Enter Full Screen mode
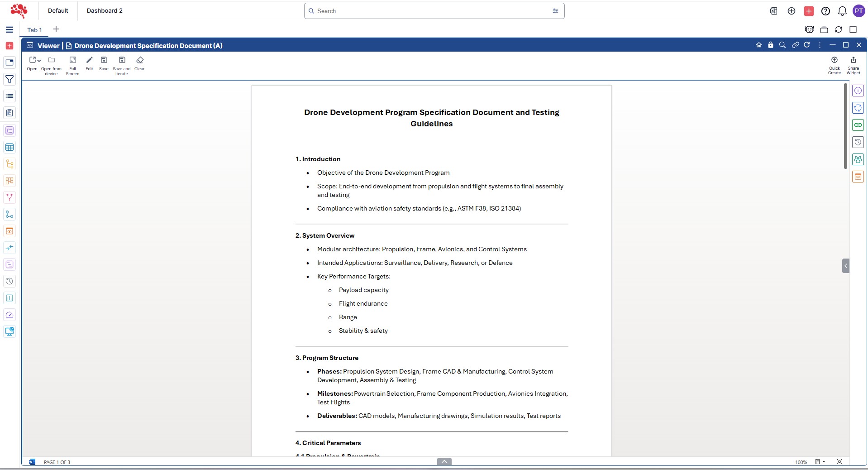This screenshot has width=868, height=470. click(72, 60)
